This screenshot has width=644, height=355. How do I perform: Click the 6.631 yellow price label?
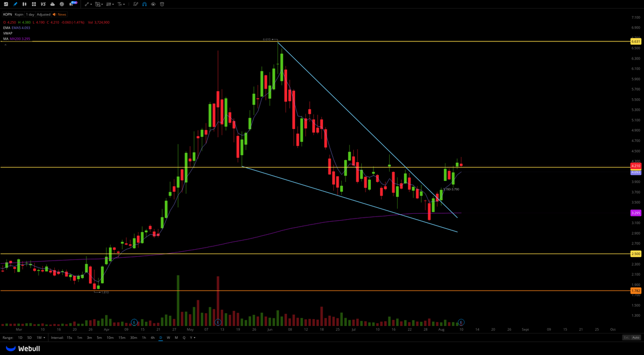[x=635, y=41]
